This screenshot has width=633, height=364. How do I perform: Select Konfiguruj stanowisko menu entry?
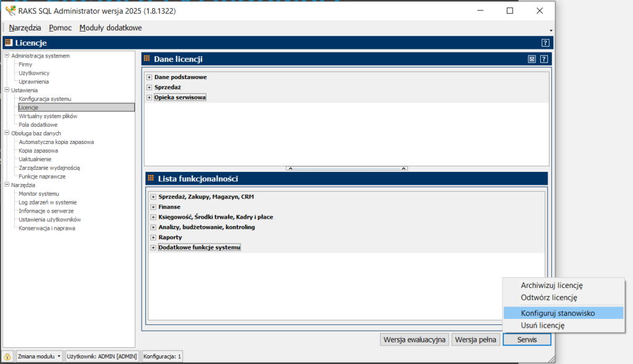pyautogui.click(x=564, y=313)
